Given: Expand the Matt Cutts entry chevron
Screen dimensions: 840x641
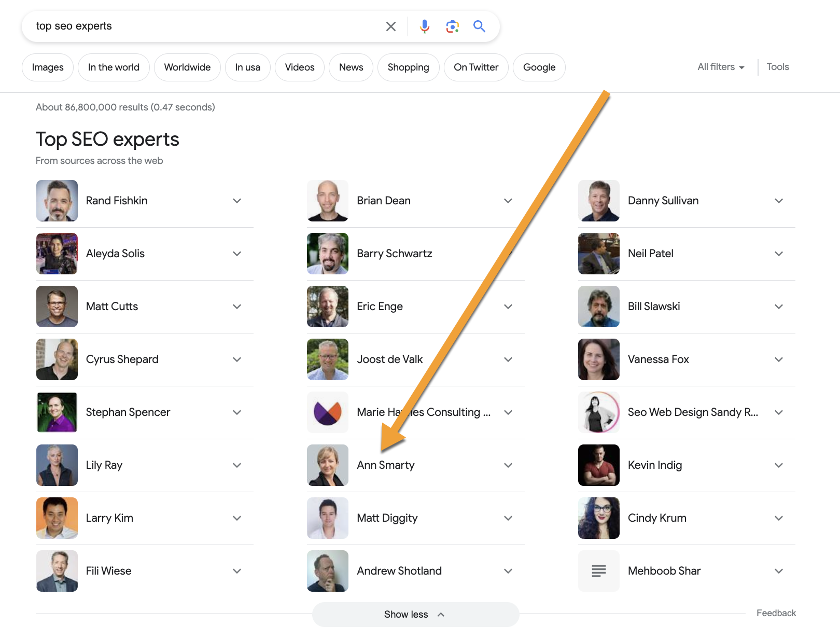Looking at the screenshot, I should coord(237,306).
